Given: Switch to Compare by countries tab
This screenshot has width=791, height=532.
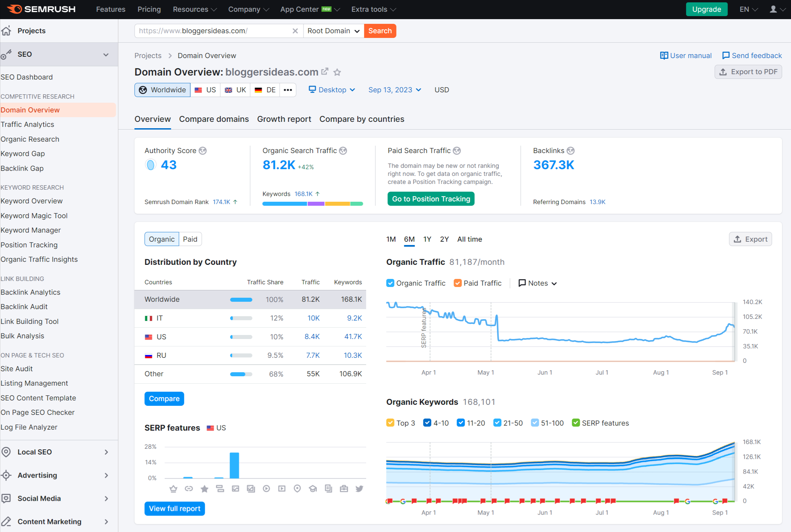Looking at the screenshot, I should [x=362, y=119].
